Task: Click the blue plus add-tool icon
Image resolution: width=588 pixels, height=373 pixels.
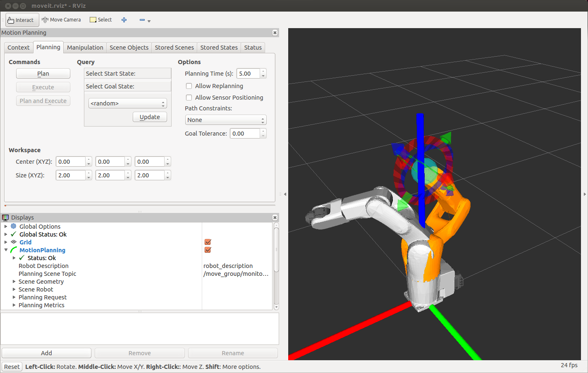Action: pyautogui.click(x=124, y=20)
